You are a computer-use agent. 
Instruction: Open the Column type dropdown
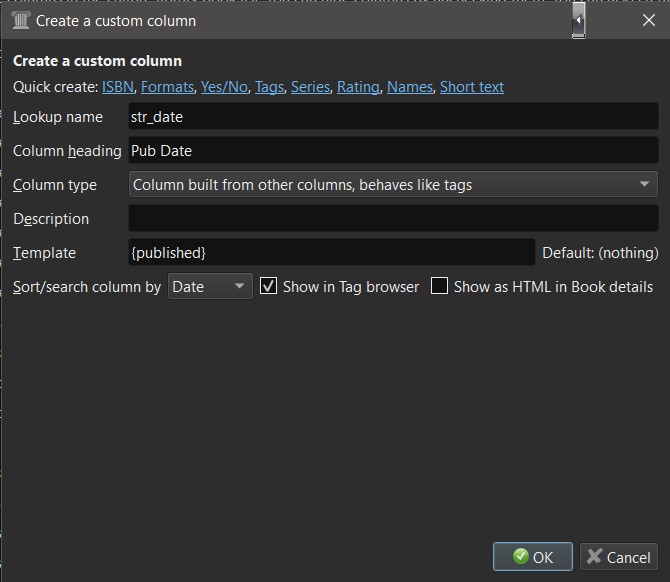click(393, 185)
